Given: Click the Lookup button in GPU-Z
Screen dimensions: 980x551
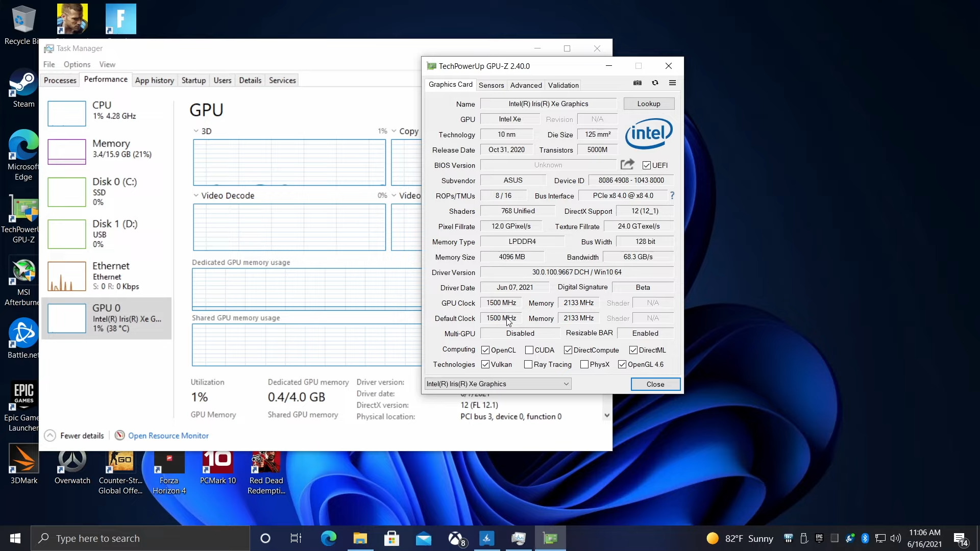Looking at the screenshot, I should [649, 104].
